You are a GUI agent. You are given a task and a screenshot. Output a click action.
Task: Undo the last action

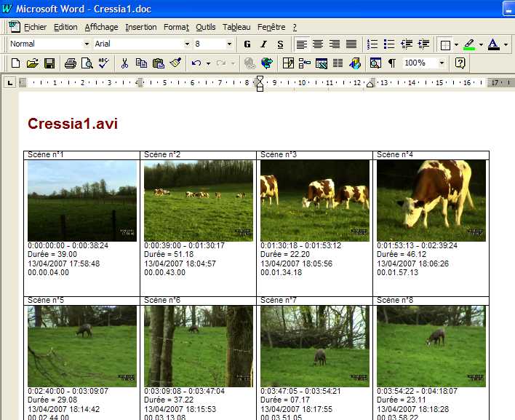(196, 63)
